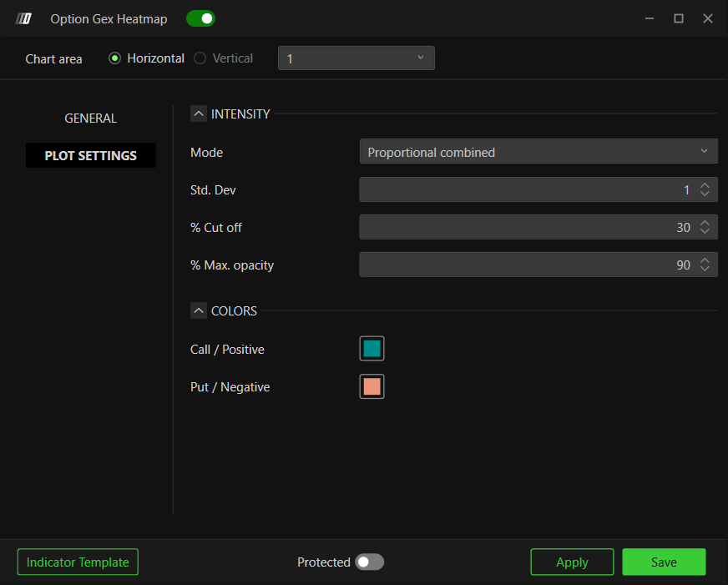
Task: Minimize the settings window
Action: click(x=650, y=18)
